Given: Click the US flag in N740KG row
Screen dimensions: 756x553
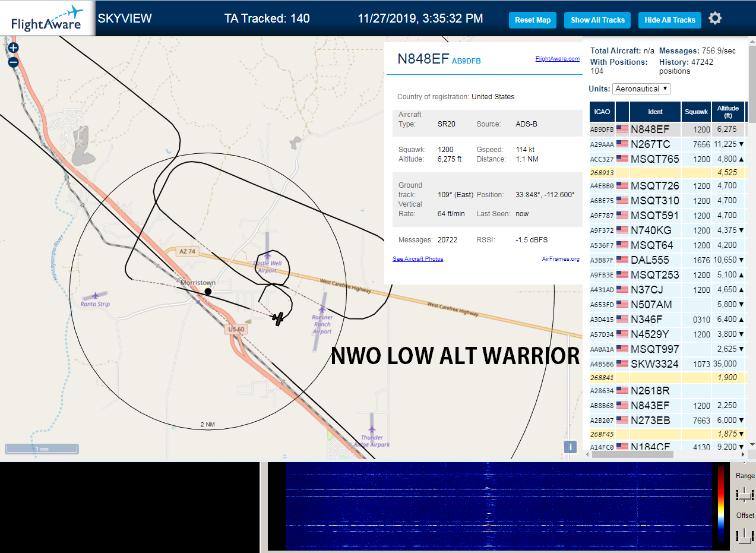Looking at the screenshot, I should 622,230.
